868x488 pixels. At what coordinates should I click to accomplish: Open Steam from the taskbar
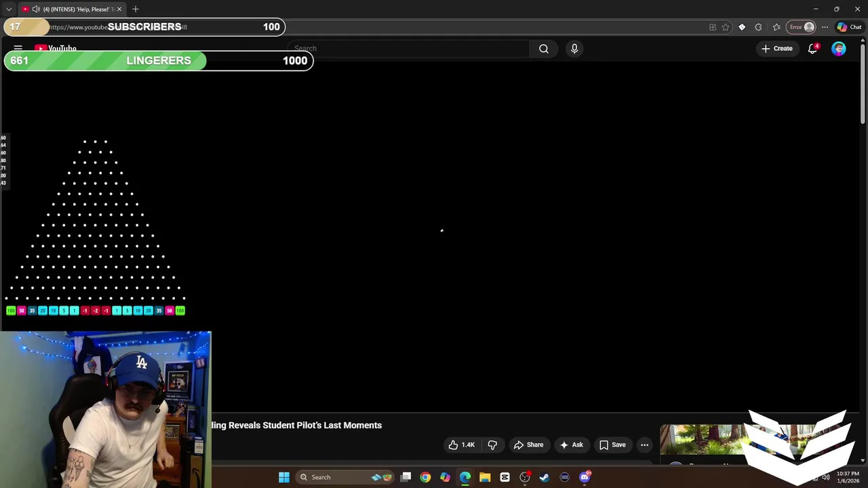[x=545, y=477]
